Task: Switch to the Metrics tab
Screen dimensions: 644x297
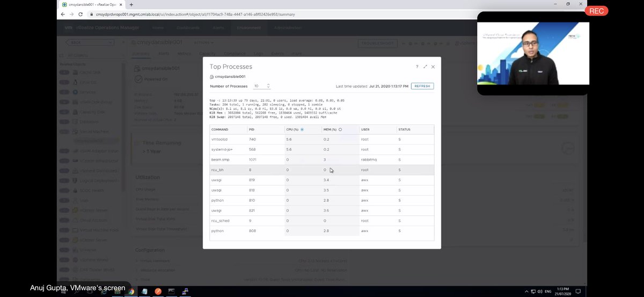Action: click(x=184, y=54)
